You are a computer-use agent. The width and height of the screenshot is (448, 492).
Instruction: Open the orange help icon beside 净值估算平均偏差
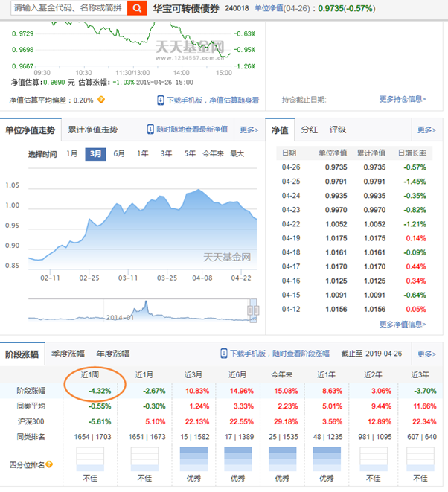(x=101, y=100)
